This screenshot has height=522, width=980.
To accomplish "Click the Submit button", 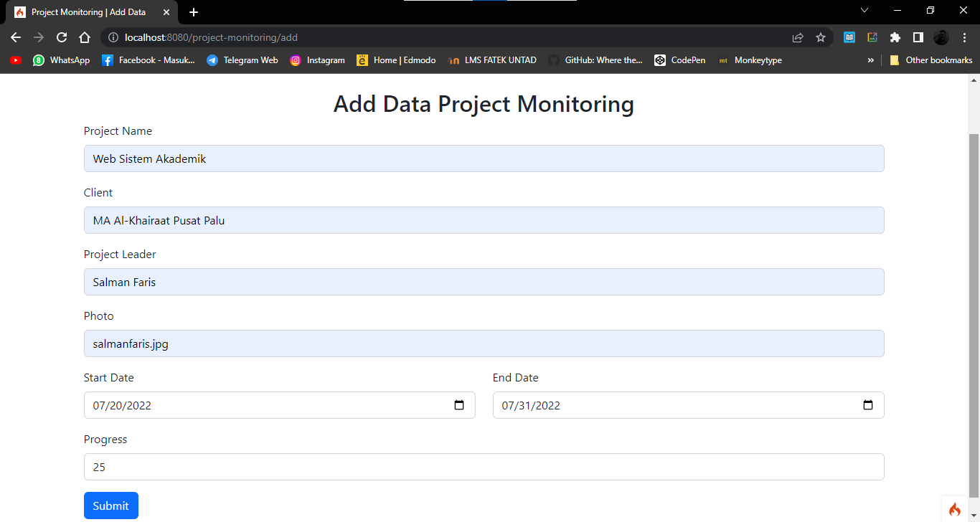I will (x=110, y=505).
